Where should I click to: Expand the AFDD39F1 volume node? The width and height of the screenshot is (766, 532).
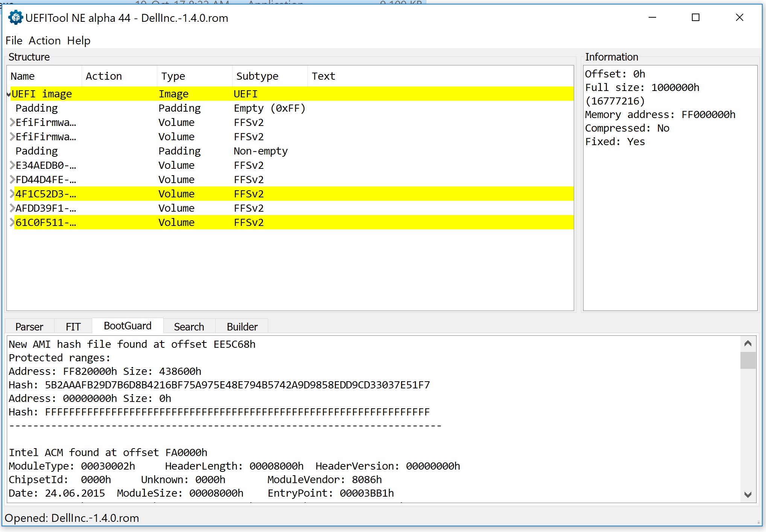(12, 208)
